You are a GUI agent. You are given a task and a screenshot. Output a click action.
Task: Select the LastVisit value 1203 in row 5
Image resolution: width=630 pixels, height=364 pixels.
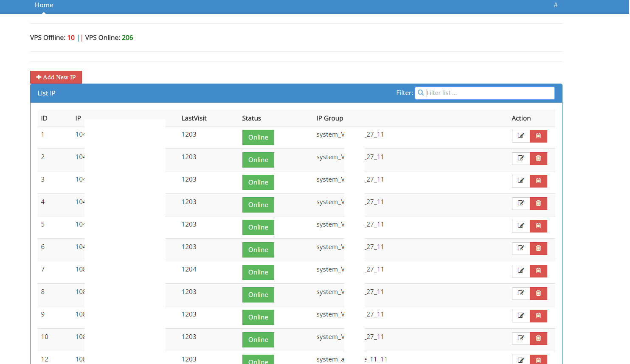pyautogui.click(x=189, y=224)
